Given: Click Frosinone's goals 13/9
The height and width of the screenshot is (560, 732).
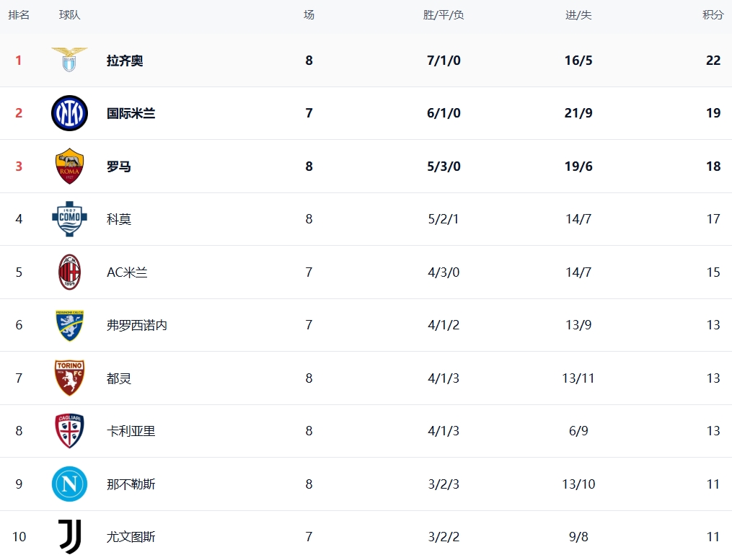Looking at the screenshot, I should tap(578, 325).
